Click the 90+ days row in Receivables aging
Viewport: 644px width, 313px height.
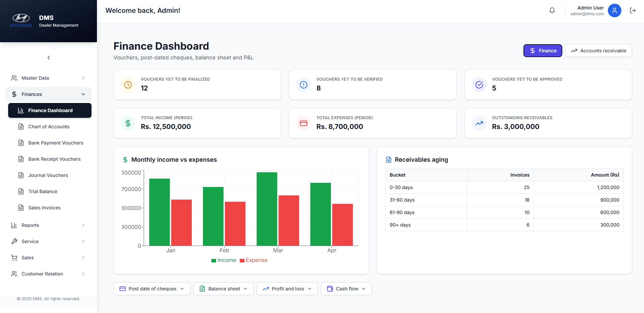click(x=504, y=225)
